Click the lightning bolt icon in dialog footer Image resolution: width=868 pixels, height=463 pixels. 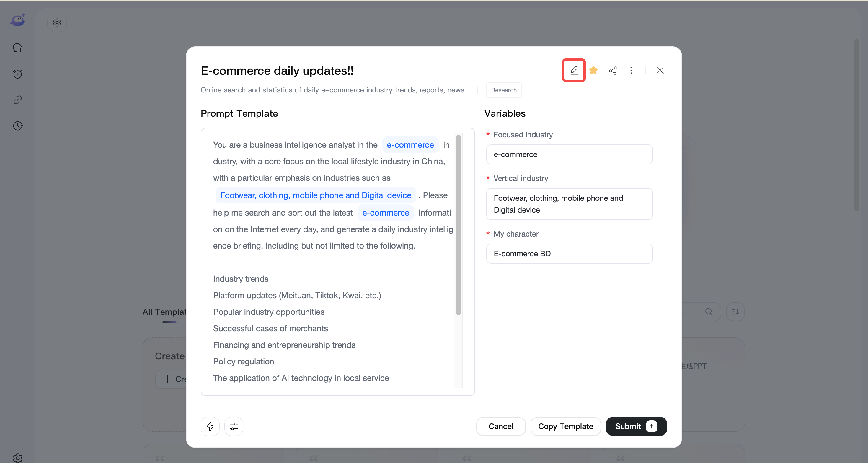[210, 426]
